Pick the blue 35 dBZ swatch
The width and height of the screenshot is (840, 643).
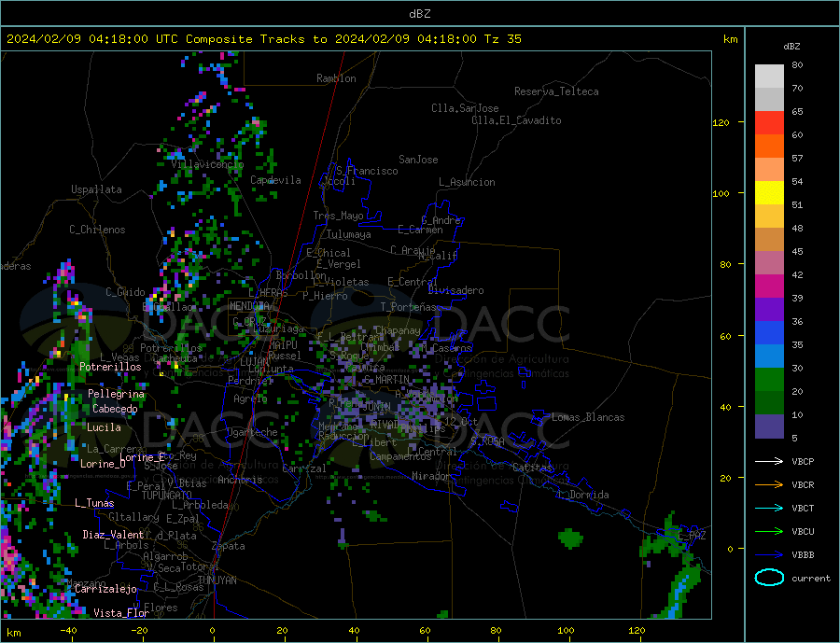pos(769,333)
